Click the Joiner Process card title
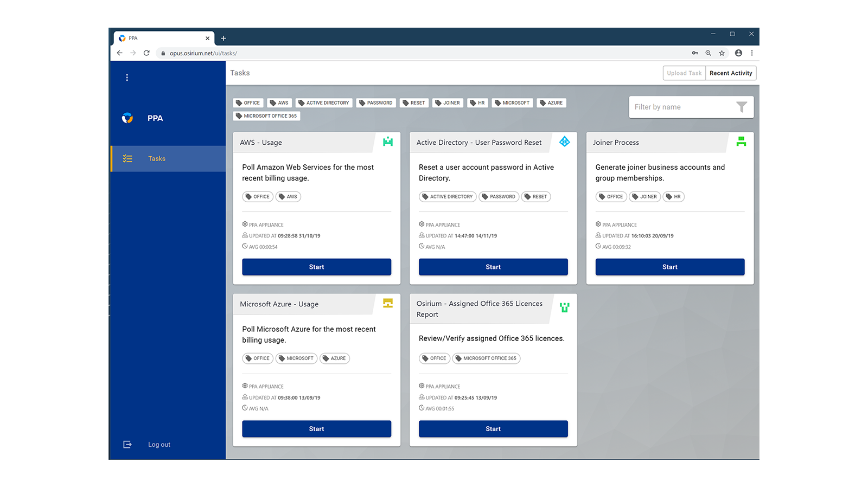The height and width of the screenshot is (488, 868). coord(616,143)
